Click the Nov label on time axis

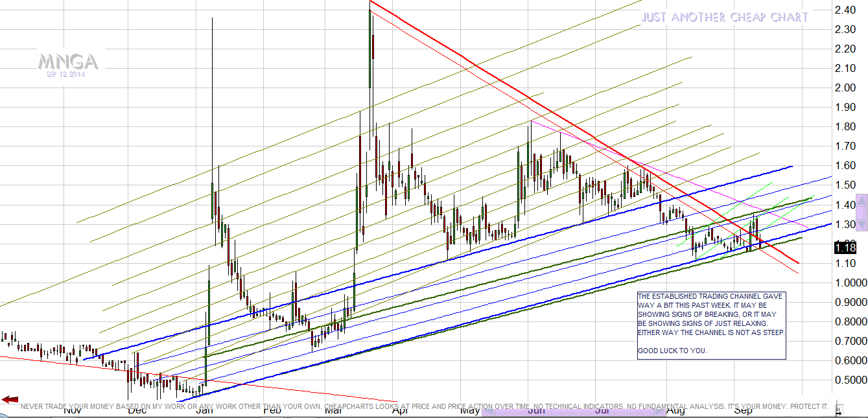pyautogui.click(x=73, y=410)
